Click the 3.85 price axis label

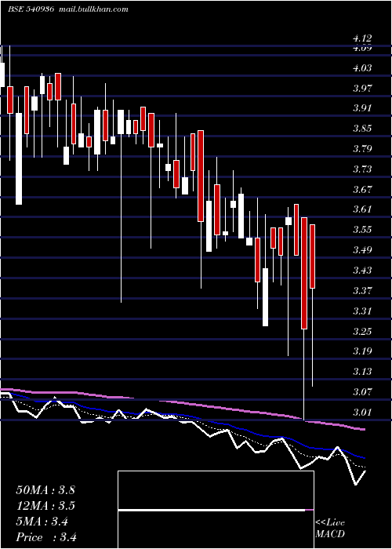pos(362,129)
